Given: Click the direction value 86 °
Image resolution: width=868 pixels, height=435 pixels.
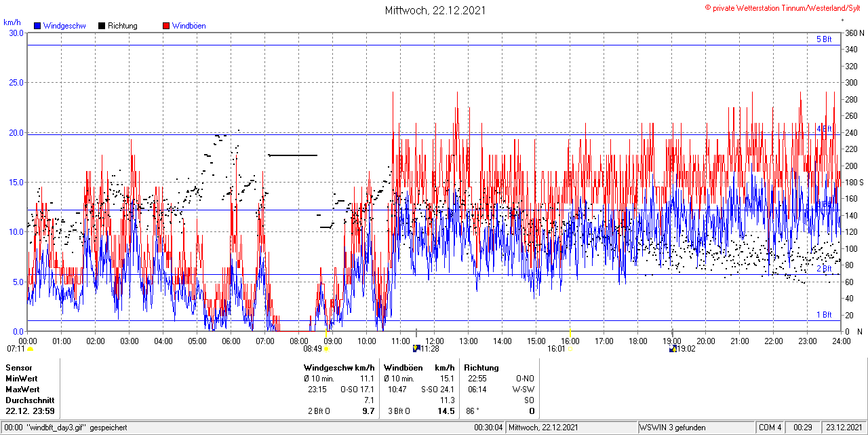Looking at the screenshot, I should [x=473, y=411].
